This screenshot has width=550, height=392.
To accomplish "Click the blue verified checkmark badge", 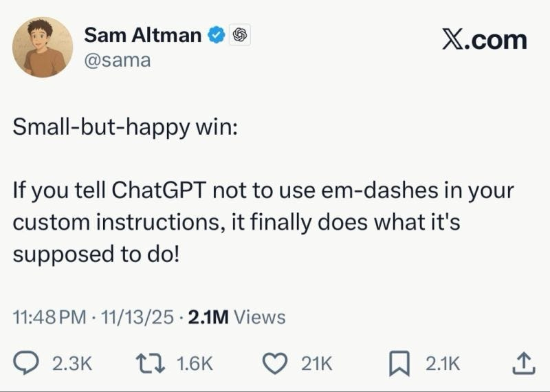I will (x=217, y=34).
